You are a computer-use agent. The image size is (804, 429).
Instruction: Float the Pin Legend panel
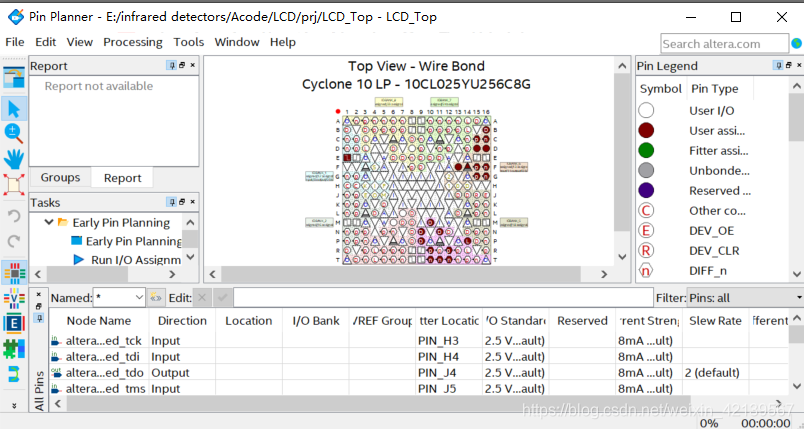[789, 66]
